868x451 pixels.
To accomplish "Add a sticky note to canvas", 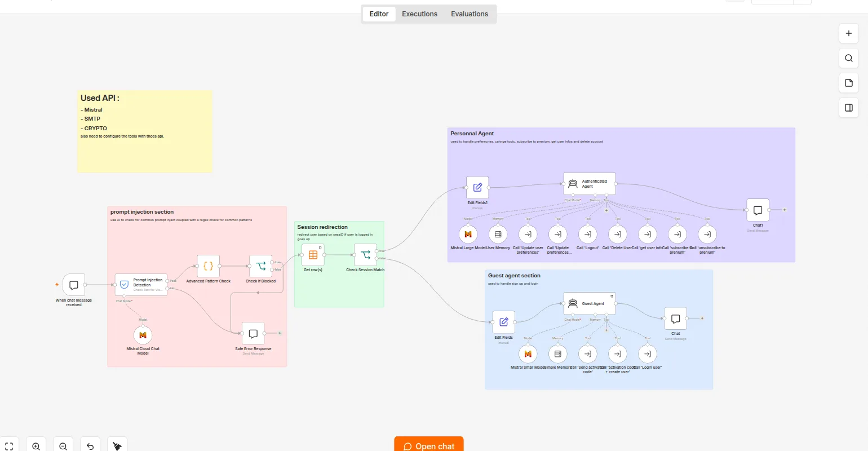I will pyautogui.click(x=849, y=83).
